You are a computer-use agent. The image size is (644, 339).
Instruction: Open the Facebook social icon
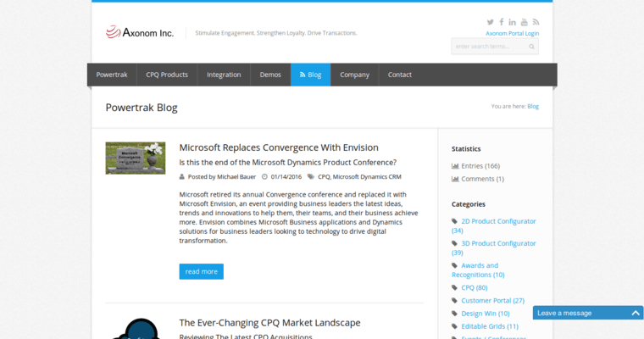(502, 22)
